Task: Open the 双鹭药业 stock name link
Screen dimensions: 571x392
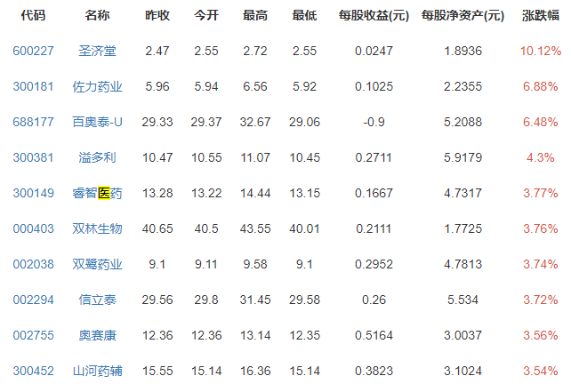Action: click(x=97, y=264)
